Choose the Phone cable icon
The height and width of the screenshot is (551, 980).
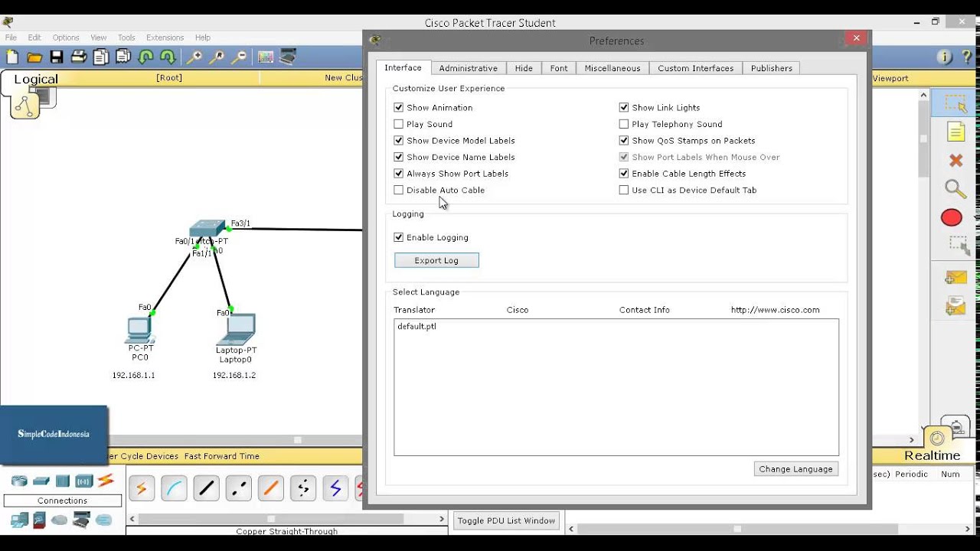[x=302, y=487]
